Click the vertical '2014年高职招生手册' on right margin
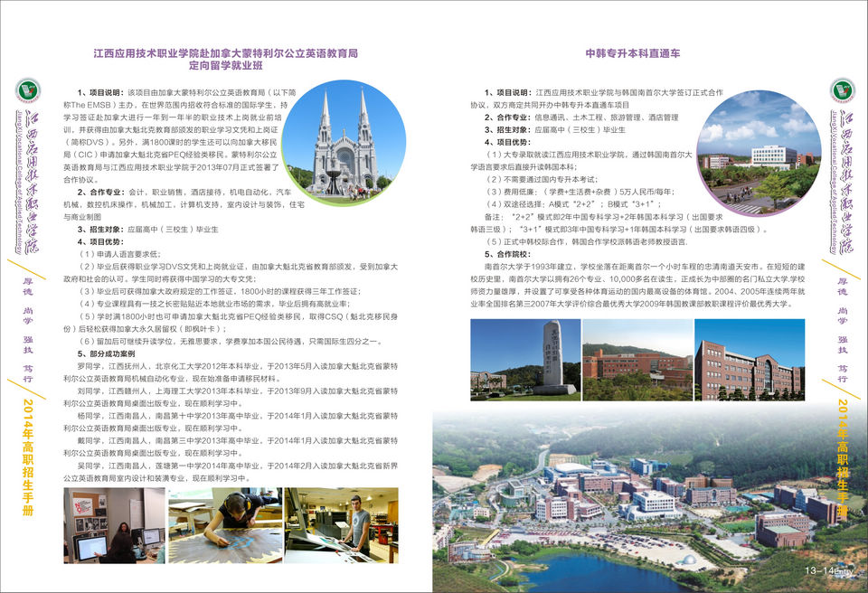Image resolution: width=868 pixels, height=593 pixels. (843, 457)
